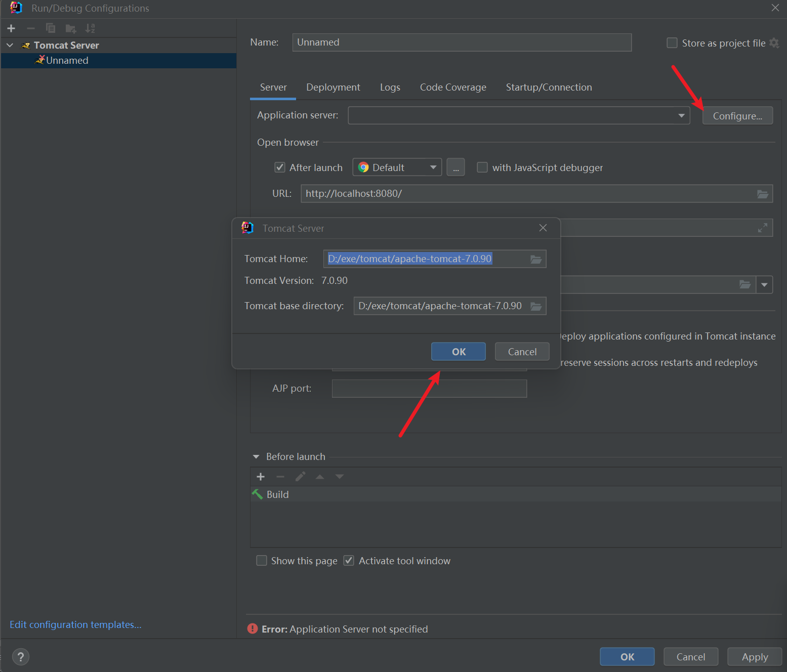Viewport: 787px width, 672px height.
Task: Open the Store as project file gear settings
Action: 774,43
